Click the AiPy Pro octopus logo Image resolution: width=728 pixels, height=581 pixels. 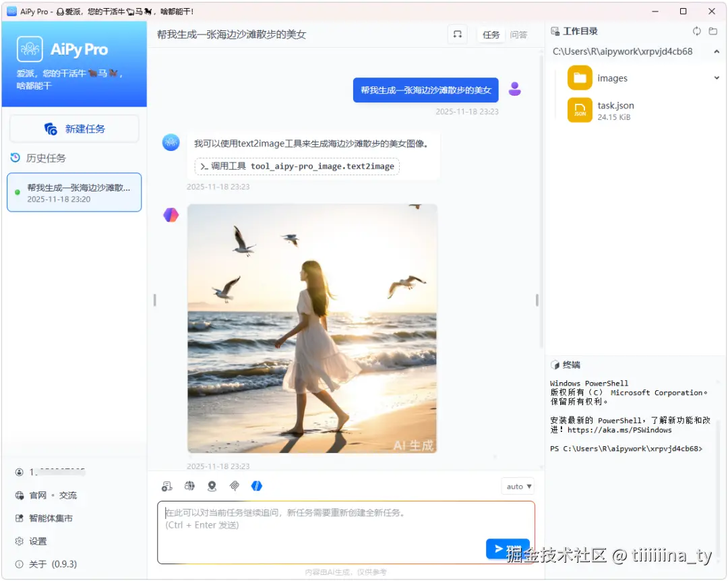pyautogui.click(x=28, y=49)
